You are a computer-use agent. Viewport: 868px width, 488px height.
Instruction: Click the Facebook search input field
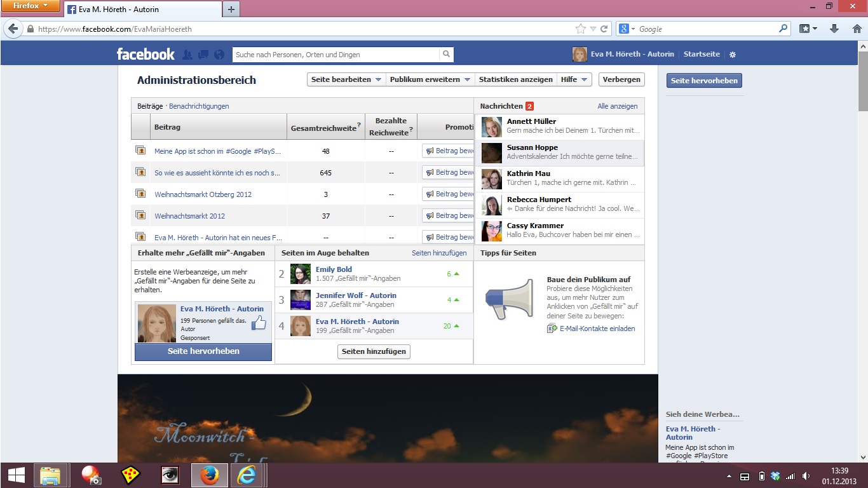tap(336, 55)
